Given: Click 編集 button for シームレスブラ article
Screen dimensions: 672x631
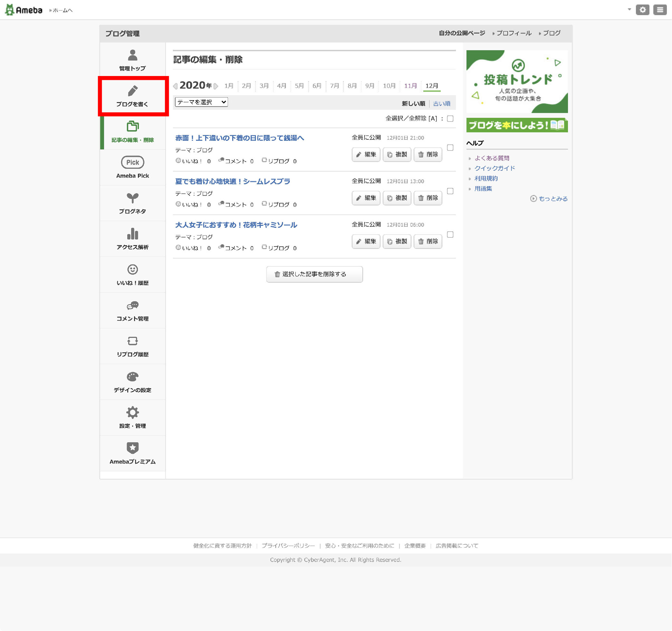Looking at the screenshot, I should click(x=366, y=198).
